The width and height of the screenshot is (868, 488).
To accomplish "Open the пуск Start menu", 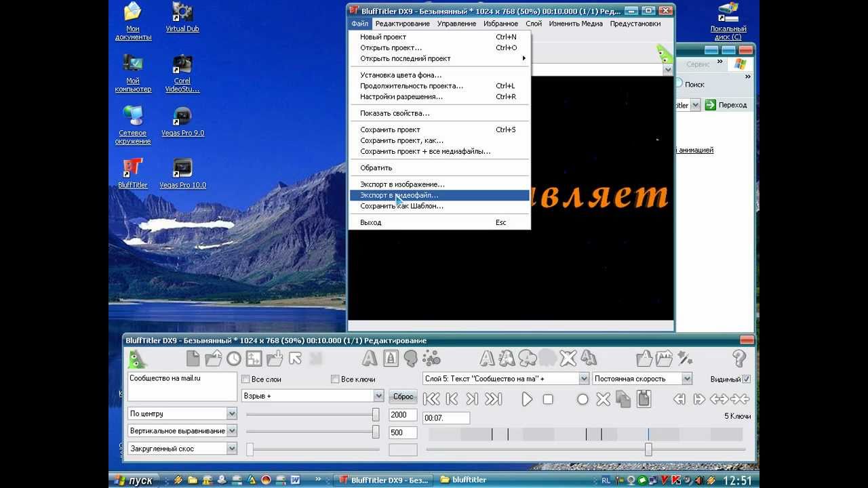I will coord(134,480).
